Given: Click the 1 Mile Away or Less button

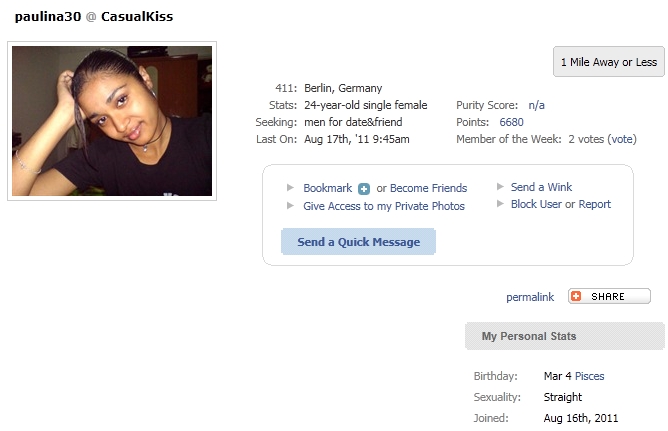Looking at the screenshot, I should pyautogui.click(x=609, y=62).
